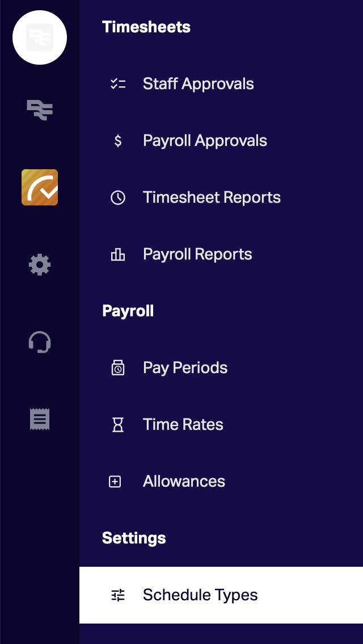Open Time Rates

[183, 425]
